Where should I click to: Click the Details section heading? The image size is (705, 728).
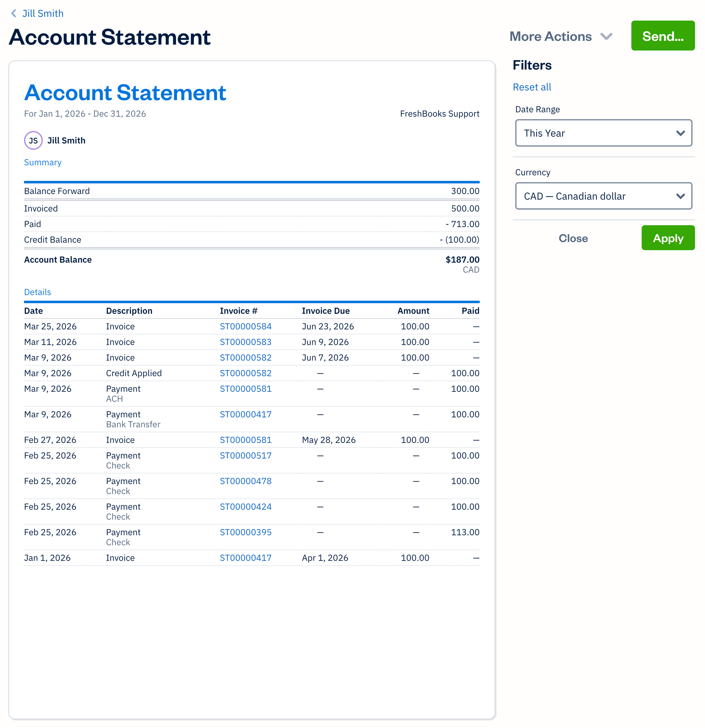click(37, 292)
